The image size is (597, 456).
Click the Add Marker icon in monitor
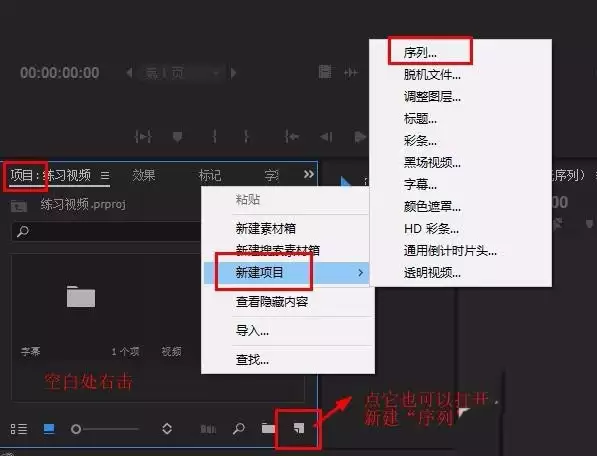click(177, 136)
